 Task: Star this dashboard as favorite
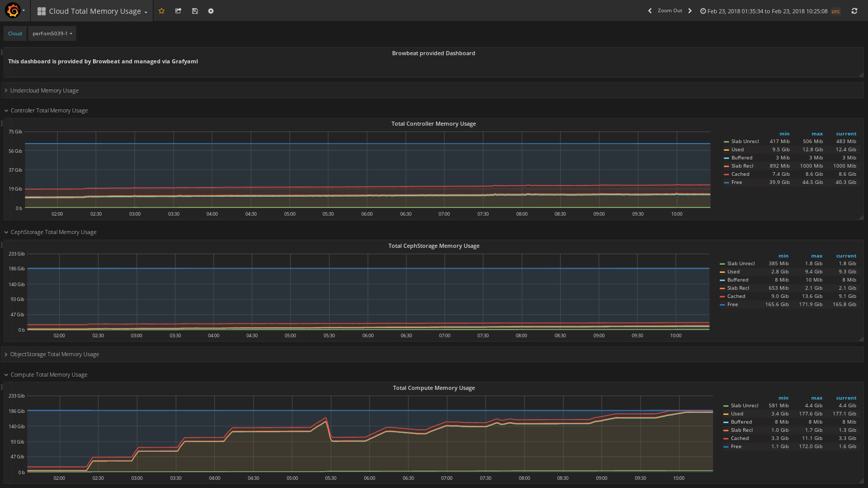point(162,11)
